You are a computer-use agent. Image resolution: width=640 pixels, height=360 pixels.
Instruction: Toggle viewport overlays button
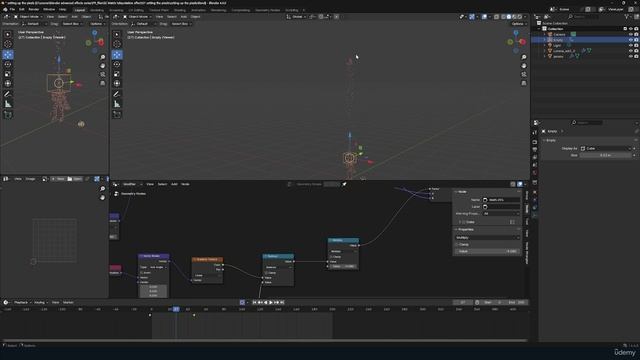tap(484, 17)
